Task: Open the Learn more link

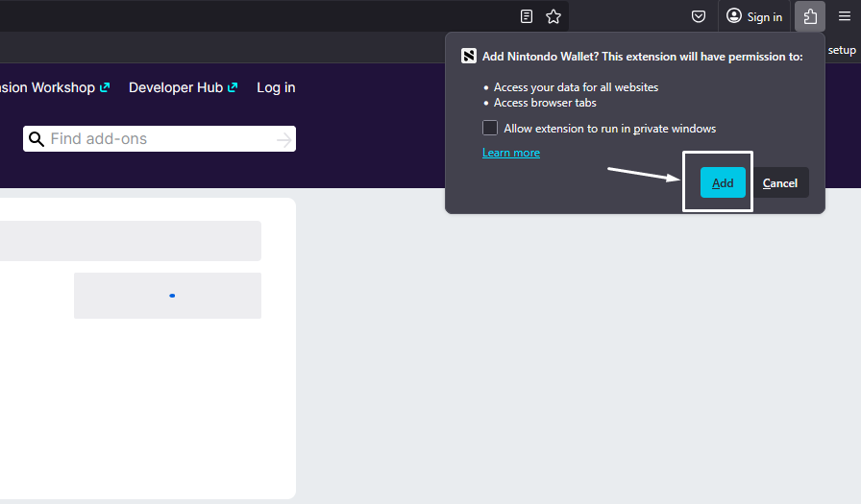Action: tap(510, 153)
